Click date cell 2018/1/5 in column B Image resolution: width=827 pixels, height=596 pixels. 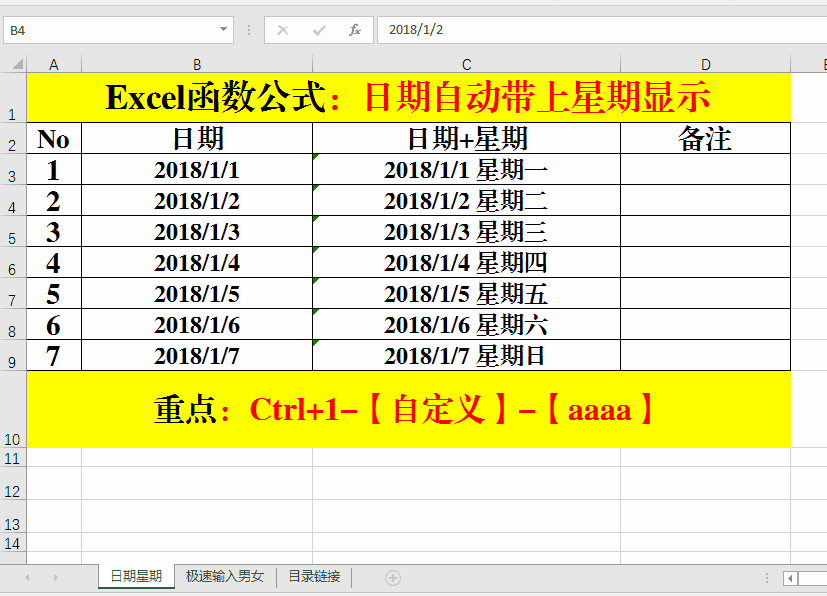197,294
